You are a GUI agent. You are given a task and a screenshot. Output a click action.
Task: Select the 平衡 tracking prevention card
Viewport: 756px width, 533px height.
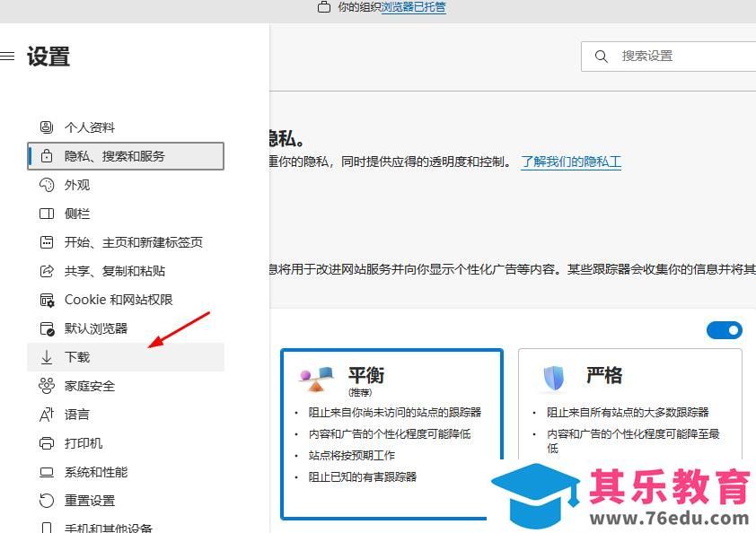391,433
